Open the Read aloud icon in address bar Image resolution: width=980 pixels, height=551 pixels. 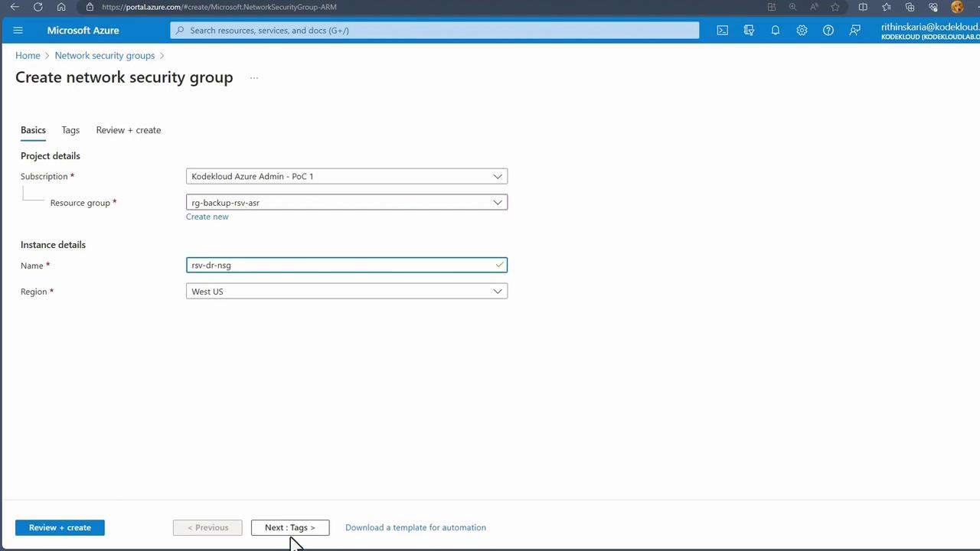point(814,7)
